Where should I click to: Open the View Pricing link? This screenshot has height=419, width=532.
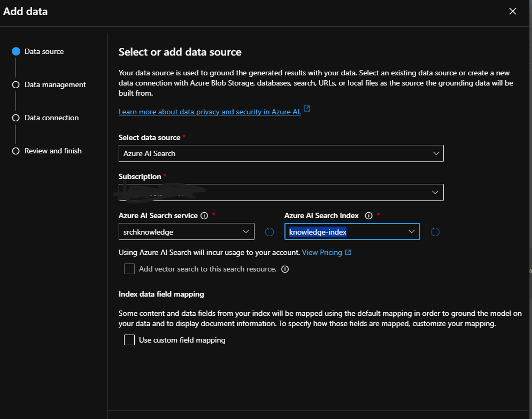pyautogui.click(x=322, y=252)
